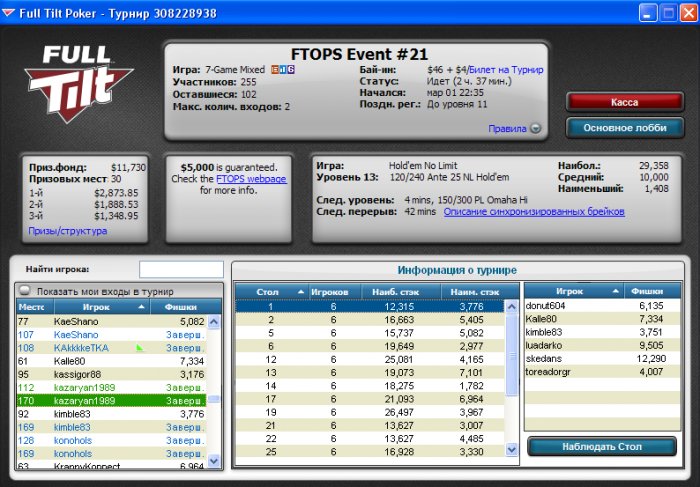Screen dimensions: 700x487
Task: Select table 12 row
Action: (370, 359)
